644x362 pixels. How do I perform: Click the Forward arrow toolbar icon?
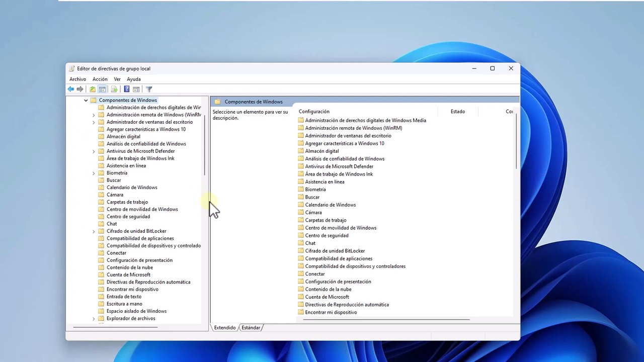[x=80, y=89]
